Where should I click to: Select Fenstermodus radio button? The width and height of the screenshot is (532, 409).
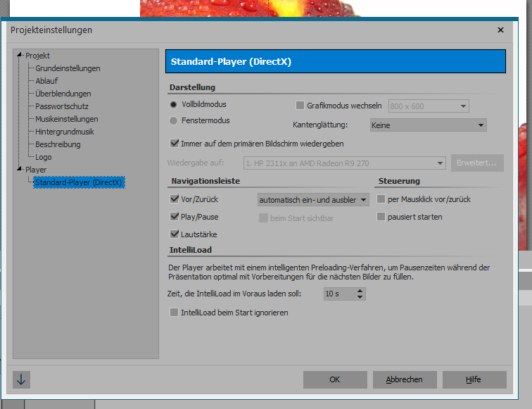tap(174, 120)
